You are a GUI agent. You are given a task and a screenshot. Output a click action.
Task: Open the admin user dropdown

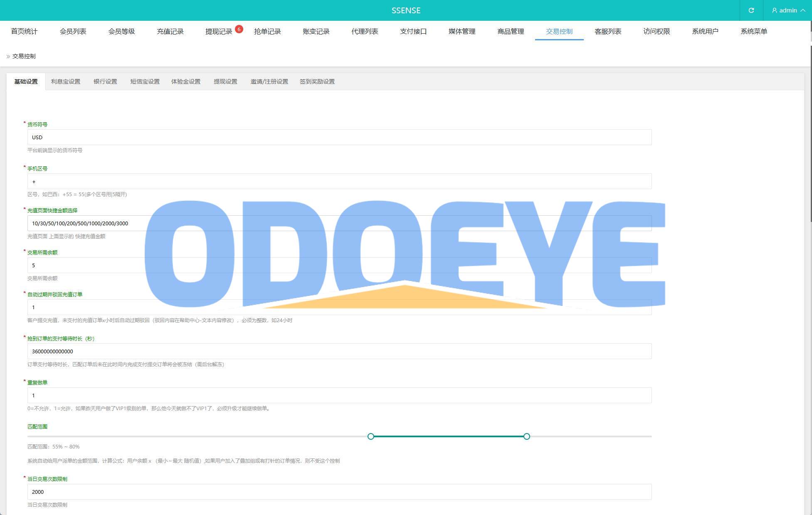click(788, 10)
